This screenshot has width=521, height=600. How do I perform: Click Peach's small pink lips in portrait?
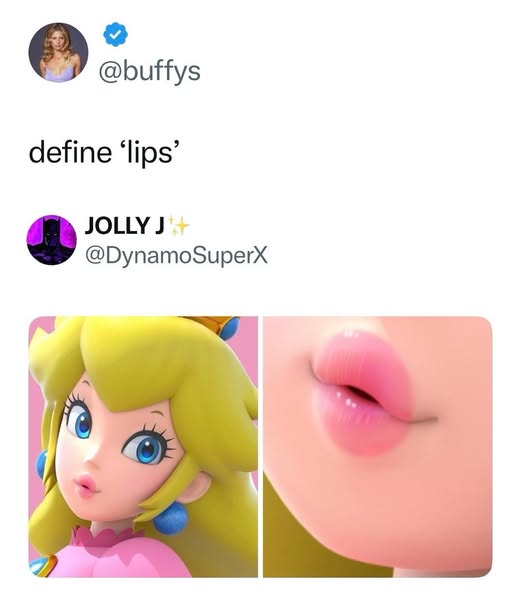tap(87, 486)
